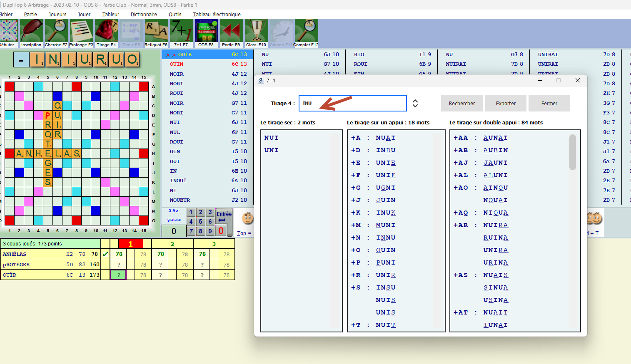Open the Joueurs menu
This screenshot has width=631, height=364.
click(x=57, y=14)
